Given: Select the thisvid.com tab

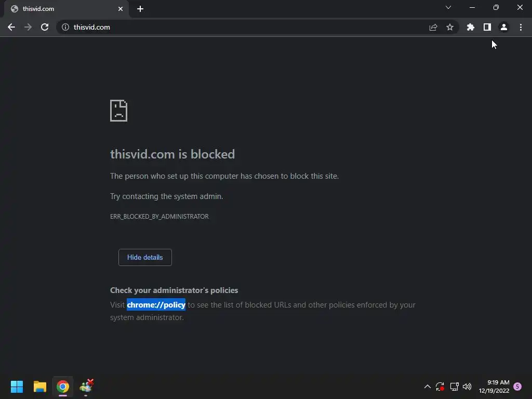Looking at the screenshot, I should tap(66, 9).
